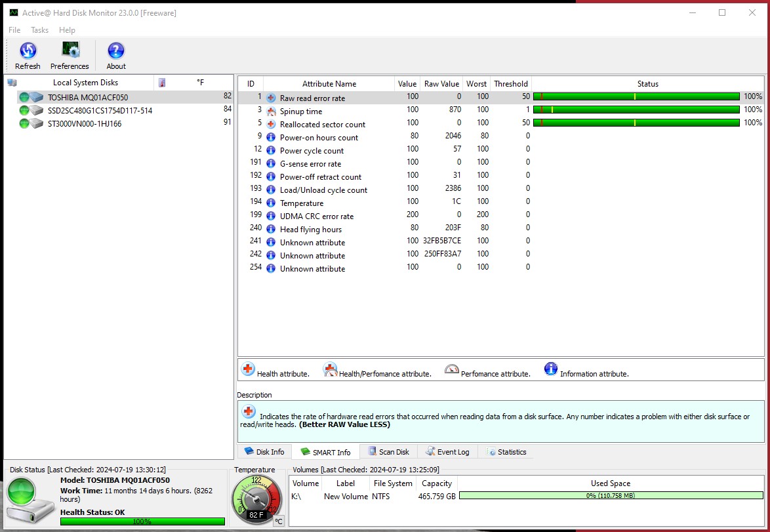770x532 pixels.
Task: Click the Health Status progress bar
Action: click(142, 522)
